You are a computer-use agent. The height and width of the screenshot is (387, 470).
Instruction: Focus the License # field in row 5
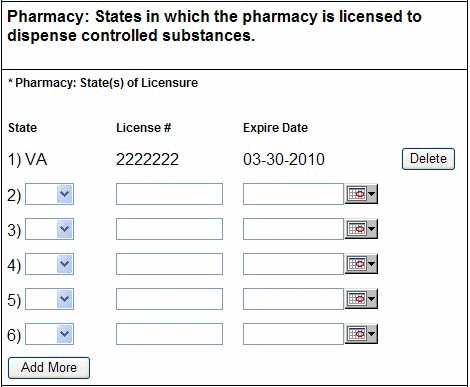tap(169, 299)
